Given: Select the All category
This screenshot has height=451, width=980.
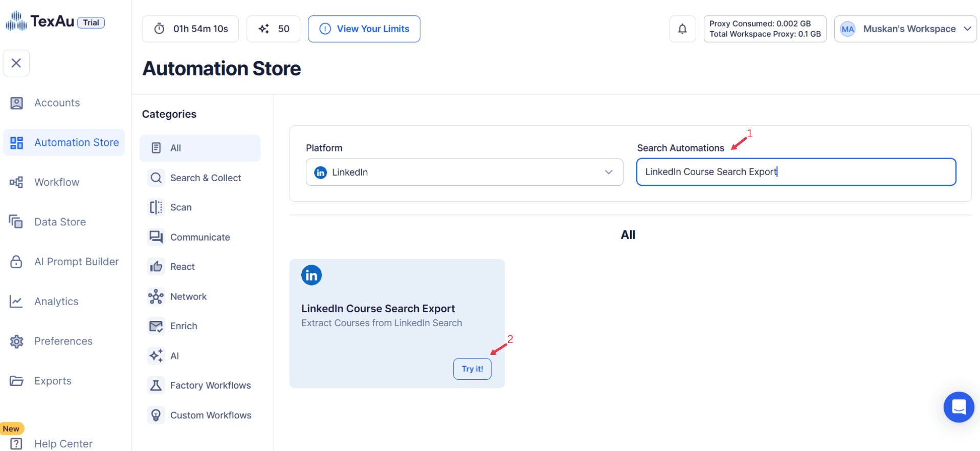Looking at the screenshot, I should pos(200,148).
